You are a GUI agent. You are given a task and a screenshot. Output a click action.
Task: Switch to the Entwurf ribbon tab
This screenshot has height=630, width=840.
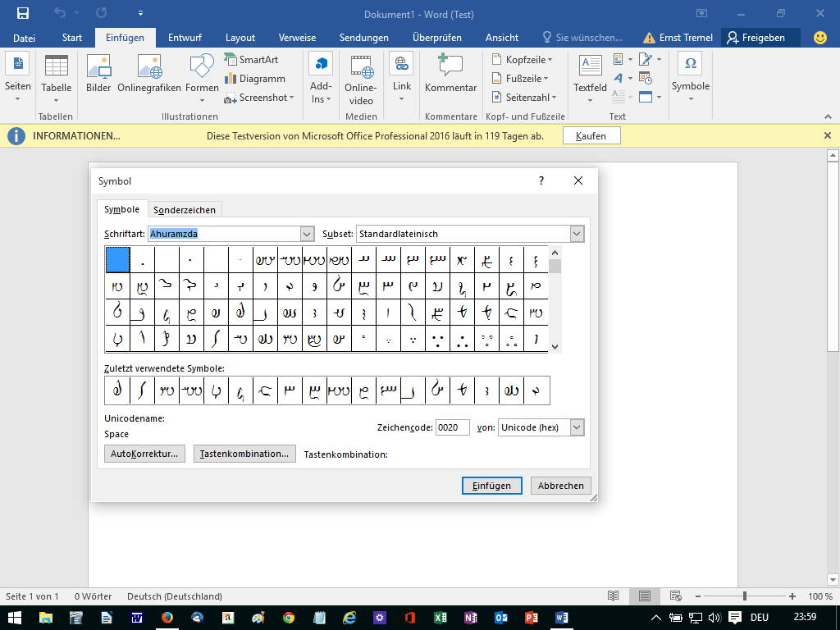coord(185,38)
